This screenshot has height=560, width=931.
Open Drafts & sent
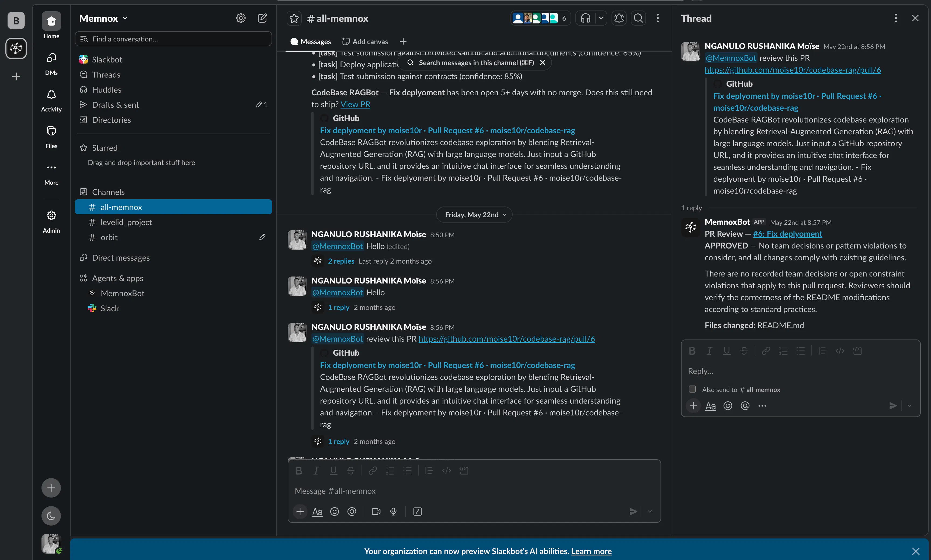[x=173, y=105]
